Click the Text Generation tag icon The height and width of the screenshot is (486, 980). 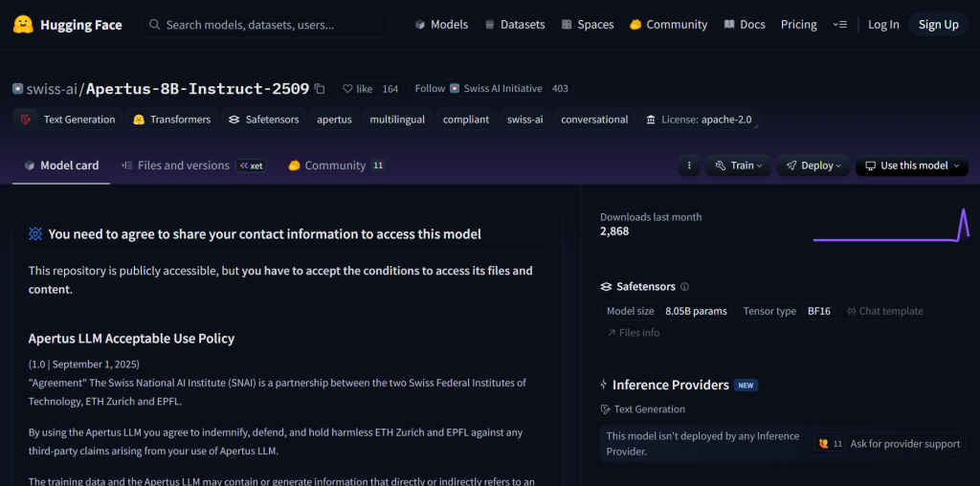coord(26,120)
